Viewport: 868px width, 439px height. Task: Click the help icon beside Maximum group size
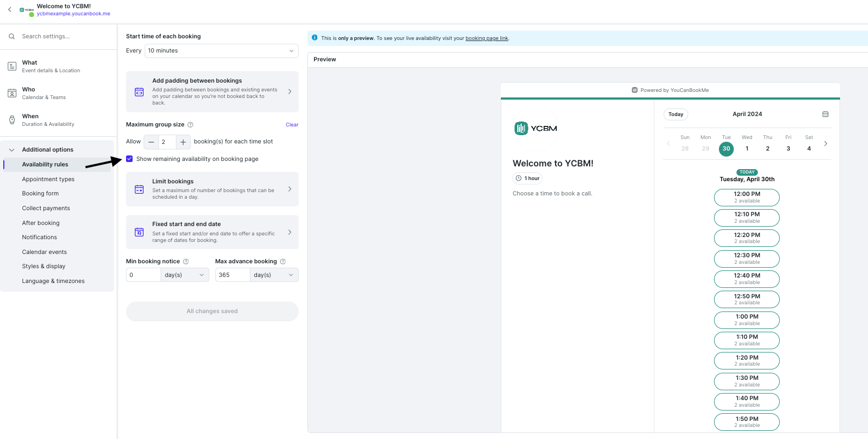pyautogui.click(x=190, y=125)
